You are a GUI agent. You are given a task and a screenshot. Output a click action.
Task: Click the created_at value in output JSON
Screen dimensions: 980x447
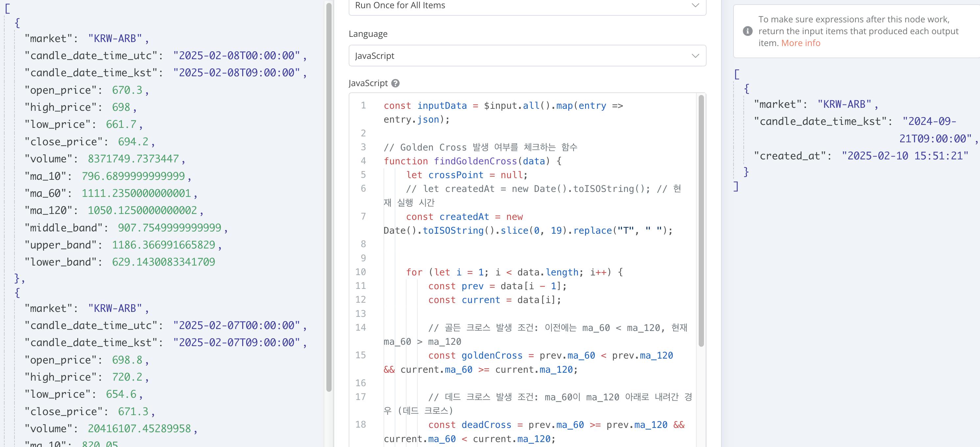pyautogui.click(x=904, y=156)
